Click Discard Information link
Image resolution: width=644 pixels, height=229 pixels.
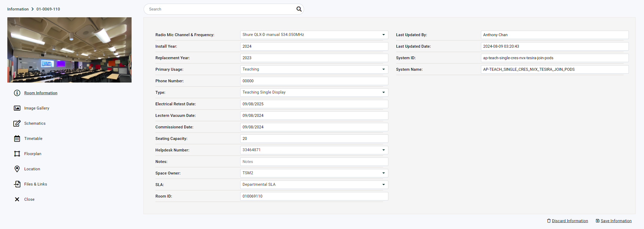[570, 221]
